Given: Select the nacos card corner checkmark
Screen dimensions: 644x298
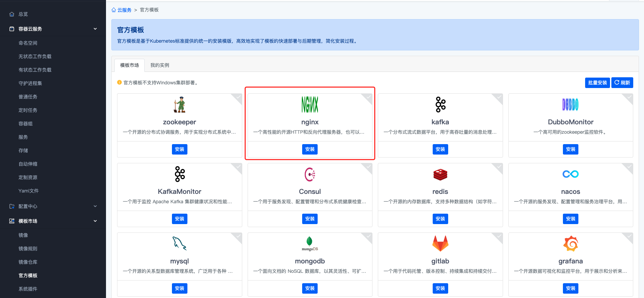Looking at the screenshot, I should pos(629,167).
